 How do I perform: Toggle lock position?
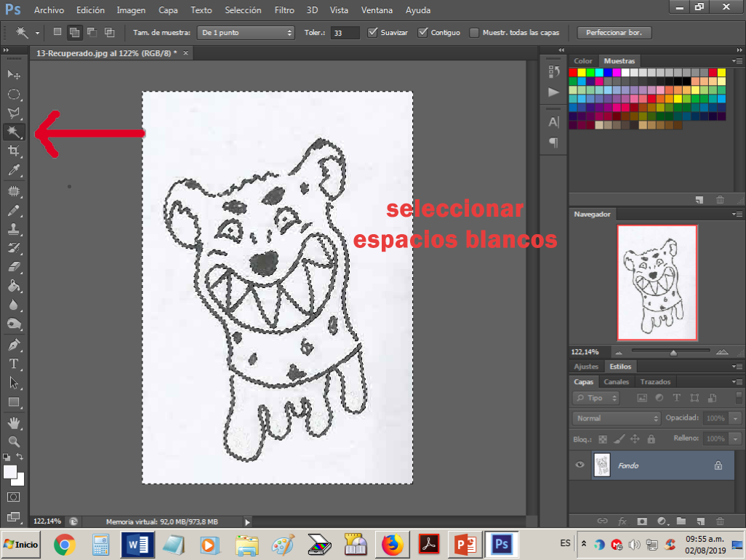point(635,439)
